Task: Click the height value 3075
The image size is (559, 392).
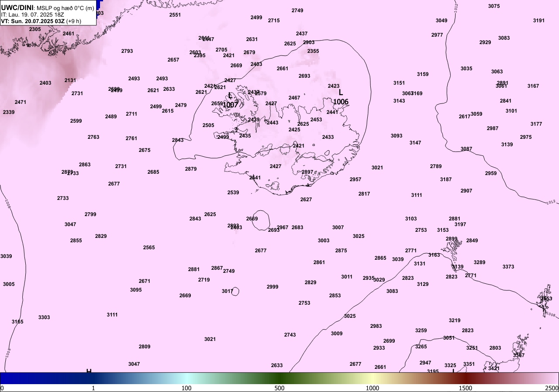Action: coord(494,6)
